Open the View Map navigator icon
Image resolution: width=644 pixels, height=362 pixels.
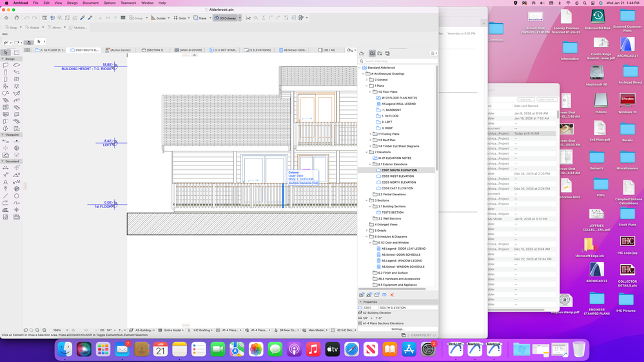tap(372, 53)
